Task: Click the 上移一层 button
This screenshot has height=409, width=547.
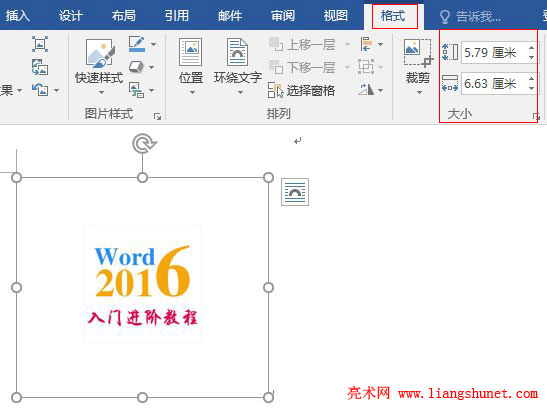Action: pyautogui.click(x=302, y=45)
